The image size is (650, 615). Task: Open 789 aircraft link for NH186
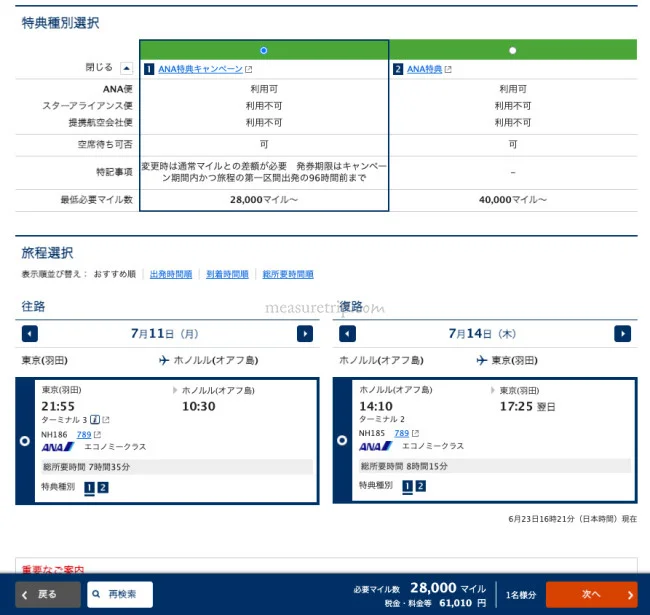pos(84,434)
